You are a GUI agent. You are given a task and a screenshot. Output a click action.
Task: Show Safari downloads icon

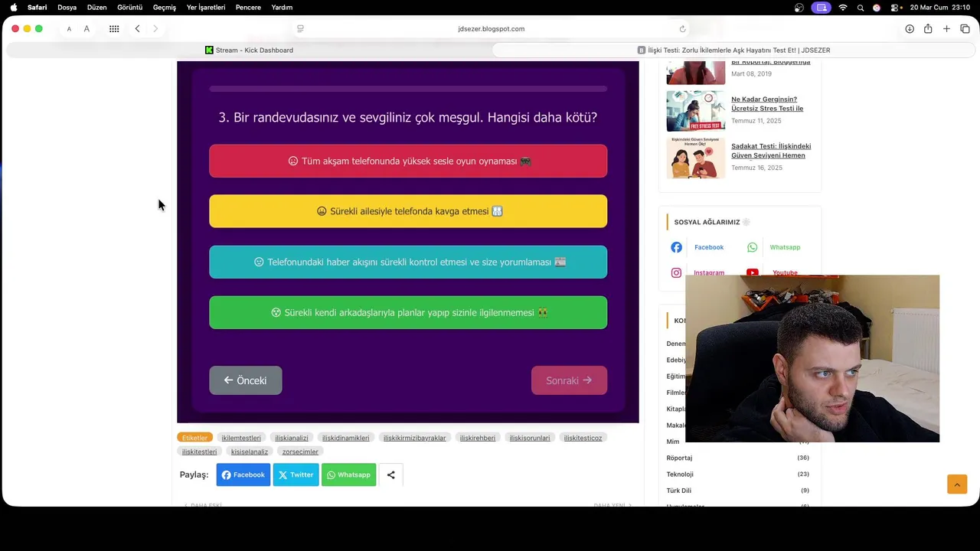910,29
